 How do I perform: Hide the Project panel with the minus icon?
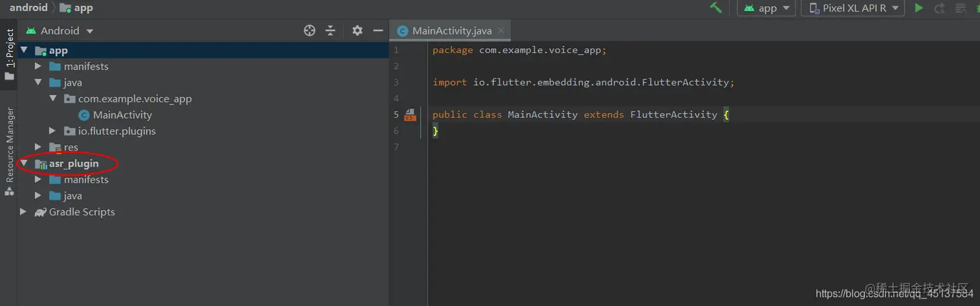(x=378, y=30)
